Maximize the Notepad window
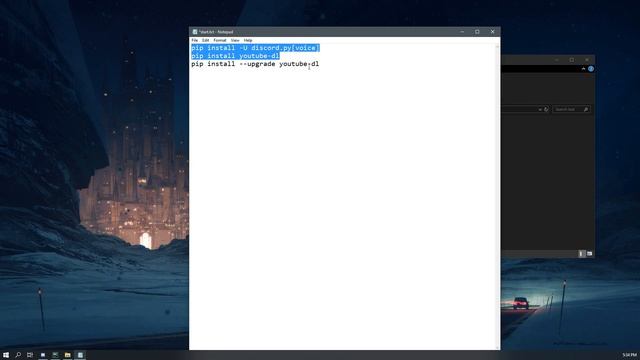This screenshot has width=640, height=360. [477, 32]
